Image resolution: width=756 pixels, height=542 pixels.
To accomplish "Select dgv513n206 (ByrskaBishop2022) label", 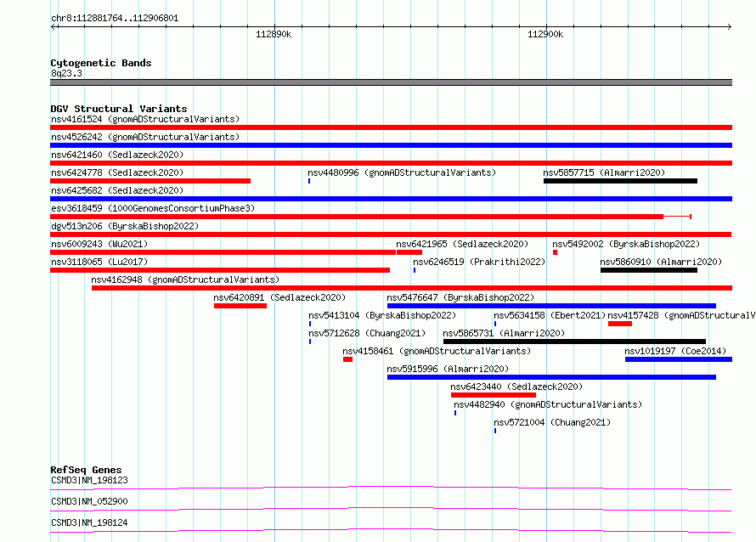I will point(125,226).
